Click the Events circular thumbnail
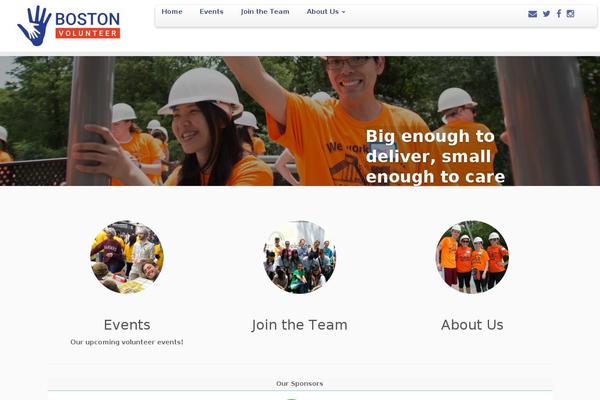 pyautogui.click(x=127, y=257)
